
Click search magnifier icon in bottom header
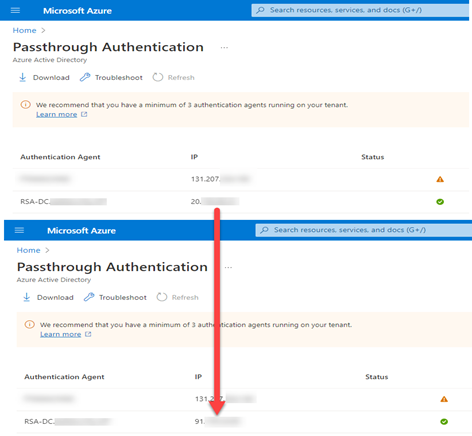(x=264, y=230)
